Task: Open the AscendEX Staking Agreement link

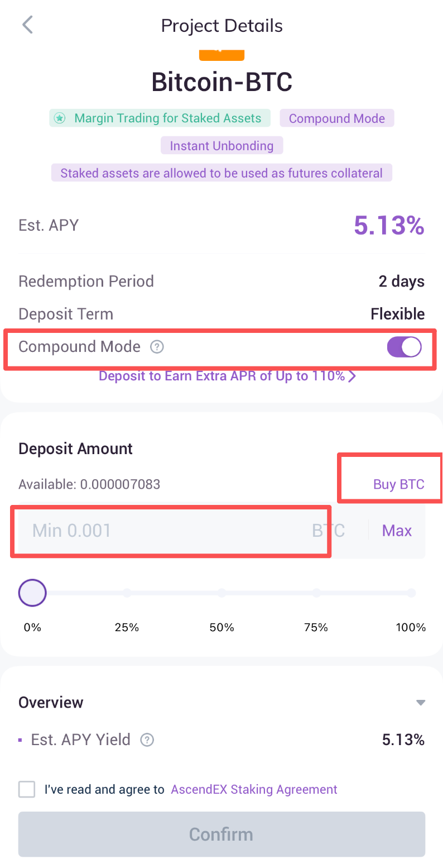Action: tap(254, 789)
